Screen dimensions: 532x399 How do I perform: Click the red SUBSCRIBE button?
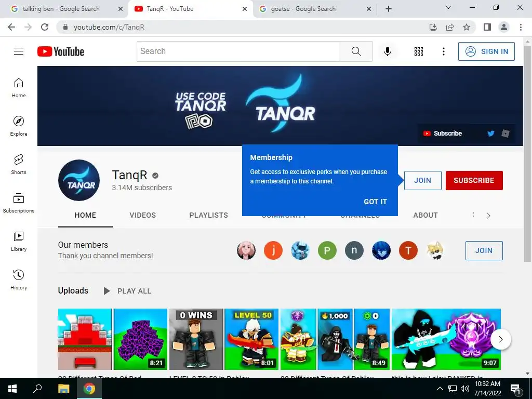click(474, 180)
